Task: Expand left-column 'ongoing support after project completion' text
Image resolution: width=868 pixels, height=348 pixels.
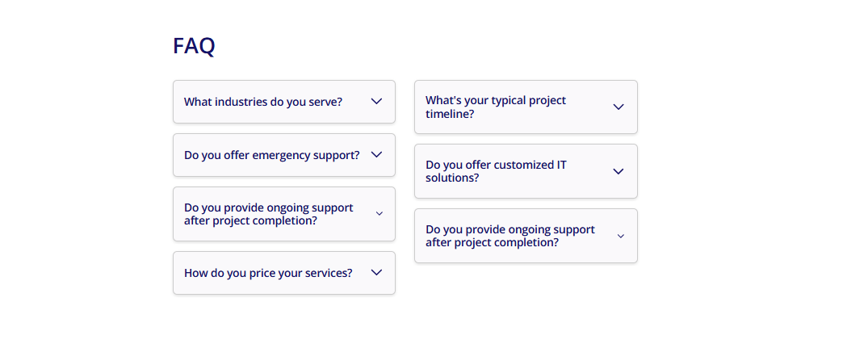Action: [x=268, y=214]
